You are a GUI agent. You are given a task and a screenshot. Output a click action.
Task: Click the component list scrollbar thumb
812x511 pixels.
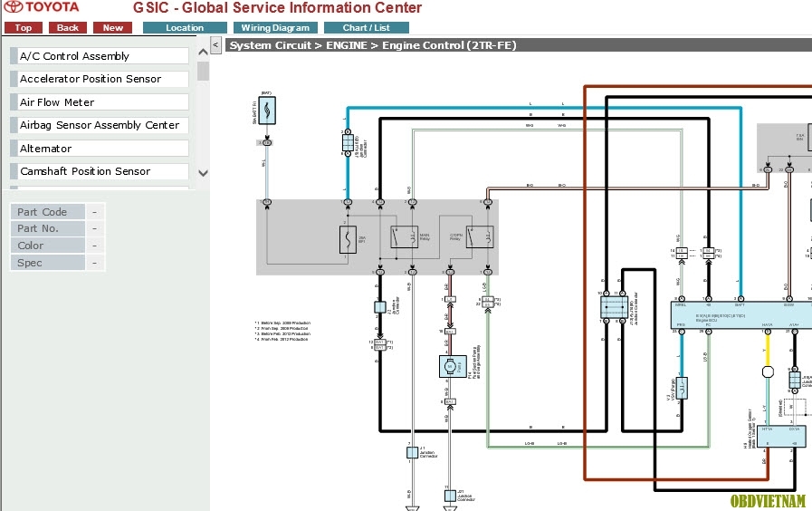[x=203, y=71]
